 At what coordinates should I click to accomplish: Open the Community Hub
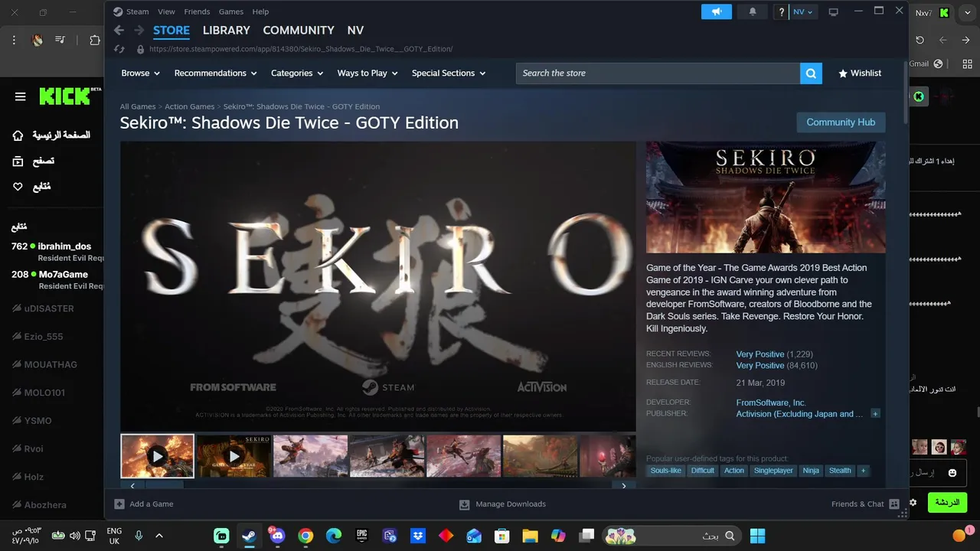click(x=841, y=122)
